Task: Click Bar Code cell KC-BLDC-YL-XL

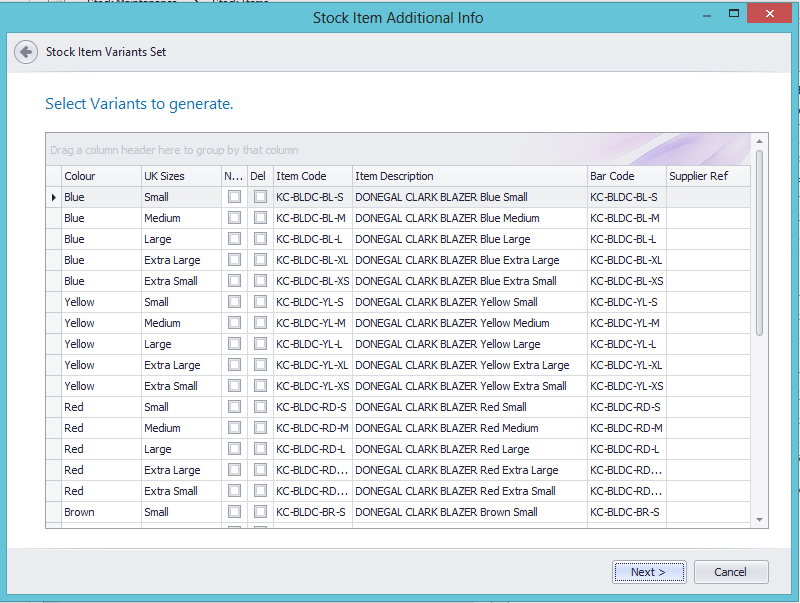Action: tap(627, 365)
